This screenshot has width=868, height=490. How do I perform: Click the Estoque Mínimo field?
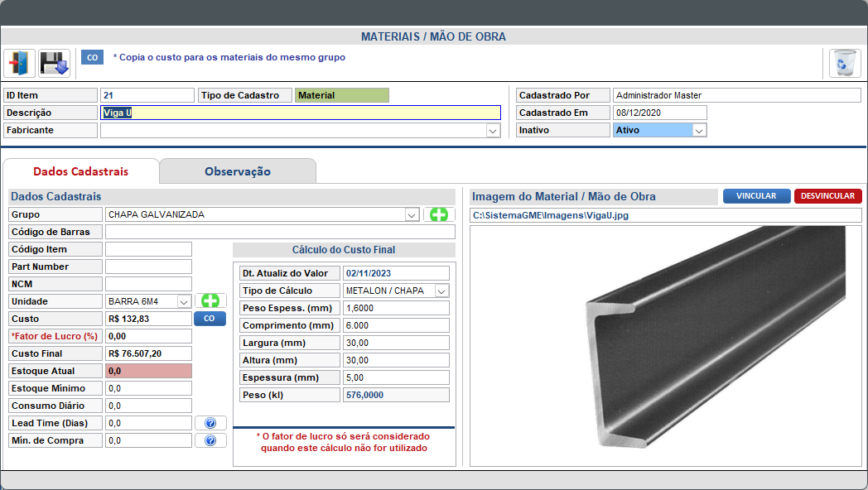(148, 389)
